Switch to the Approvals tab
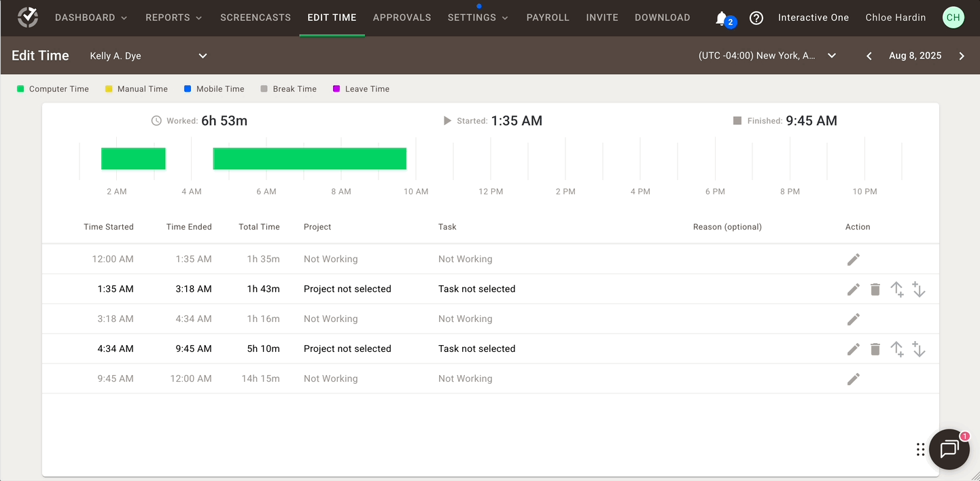 pos(402,17)
